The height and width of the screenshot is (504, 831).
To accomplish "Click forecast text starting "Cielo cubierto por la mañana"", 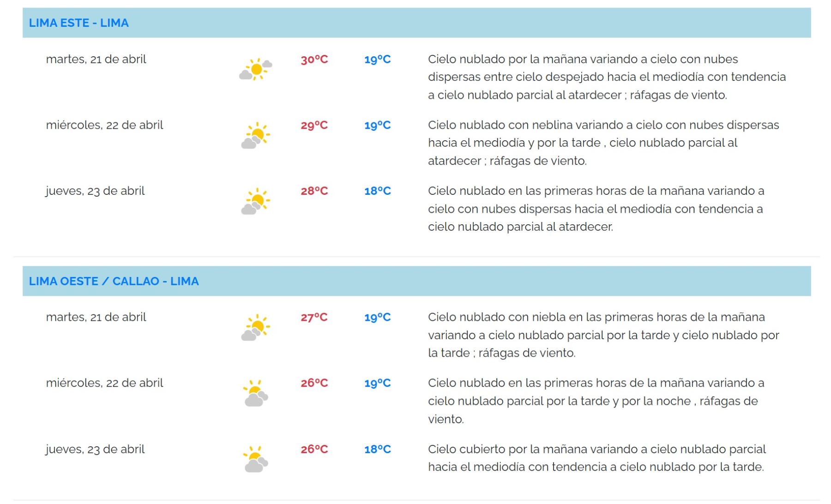I will click(x=596, y=458).
